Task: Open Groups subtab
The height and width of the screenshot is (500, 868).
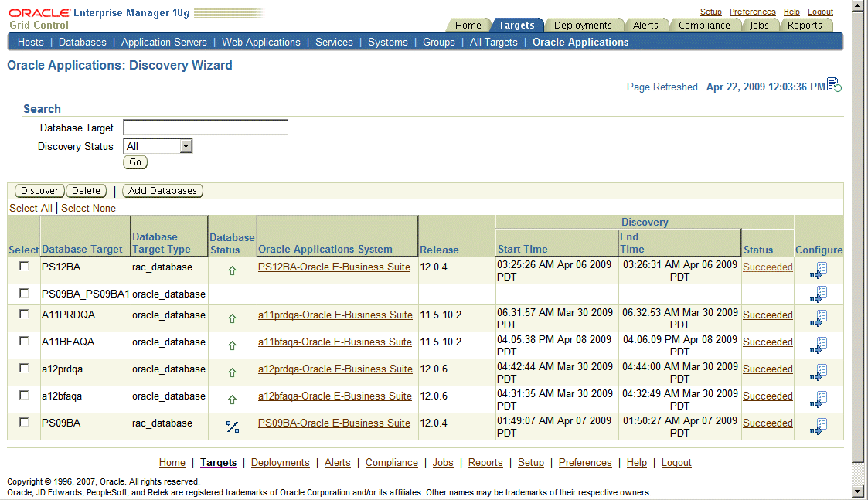Action: pos(439,42)
